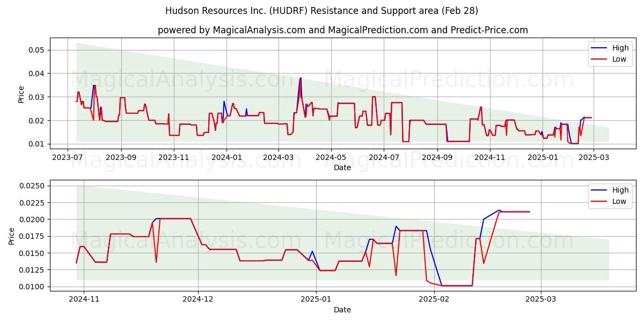Click the '0.03' price tick in top chart

tap(37, 97)
